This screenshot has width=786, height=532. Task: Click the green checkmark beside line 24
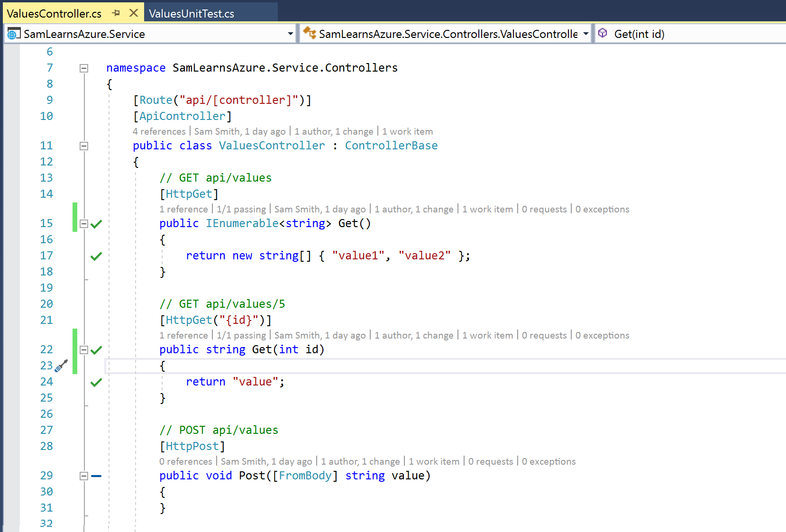[x=96, y=382]
